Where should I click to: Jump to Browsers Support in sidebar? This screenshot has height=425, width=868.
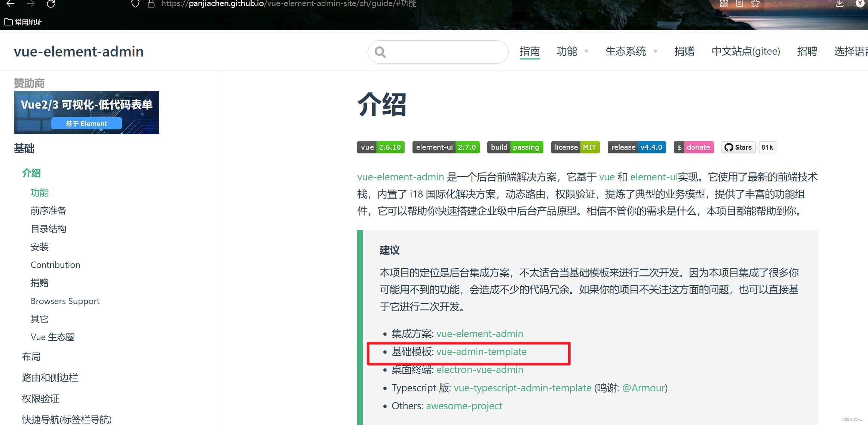[x=65, y=301]
